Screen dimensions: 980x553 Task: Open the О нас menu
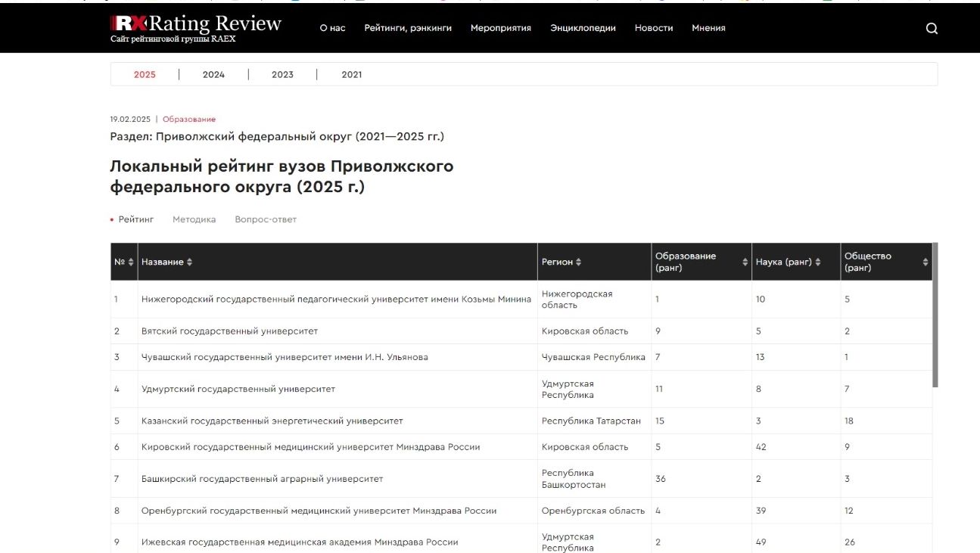click(x=332, y=28)
